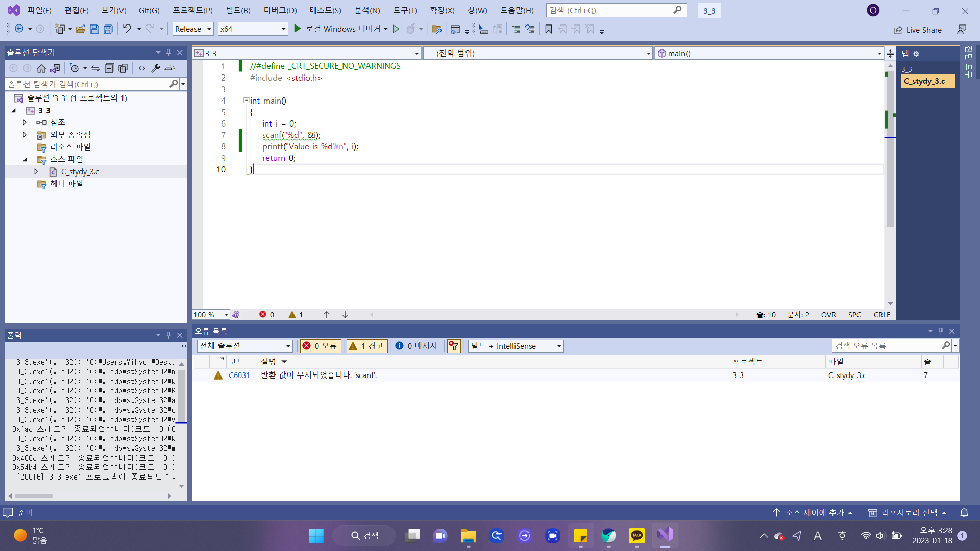This screenshot has height=551, width=980.
Task: Start debugging with green play button
Action: tap(297, 29)
